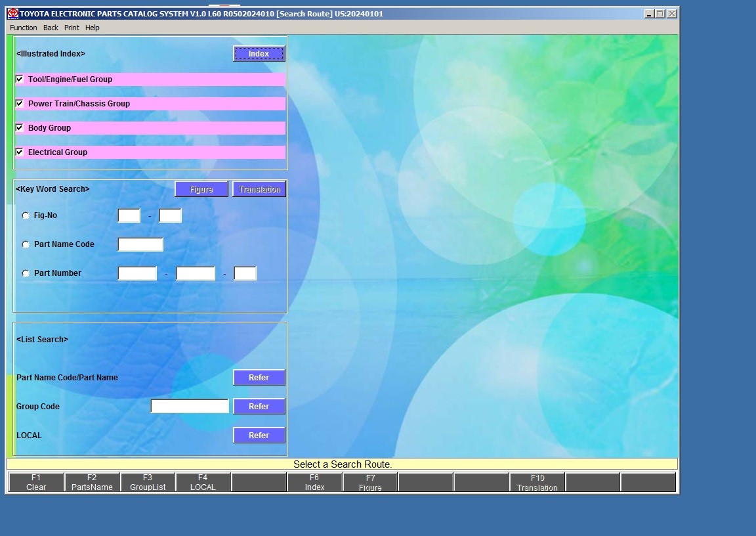The height and width of the screenshot is (536, 756).
Task: Click the F4 LOCAL function key
Action: click(203, 482)
